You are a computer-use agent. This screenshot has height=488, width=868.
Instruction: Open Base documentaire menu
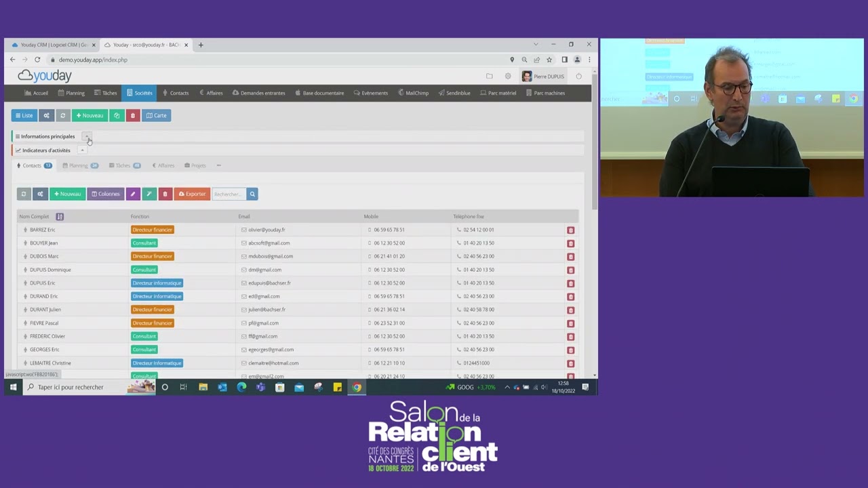[x=319, y=93]
